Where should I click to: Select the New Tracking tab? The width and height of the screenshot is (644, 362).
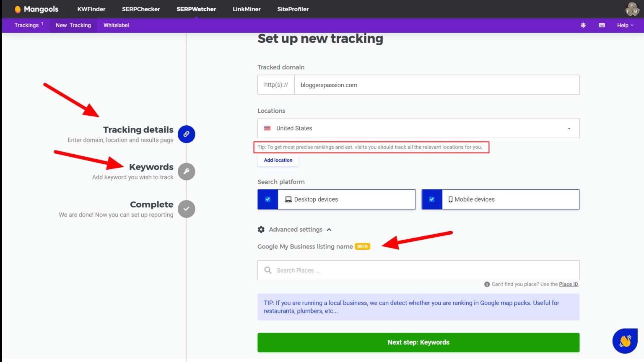pyautogui.click(x=73, y=25)
